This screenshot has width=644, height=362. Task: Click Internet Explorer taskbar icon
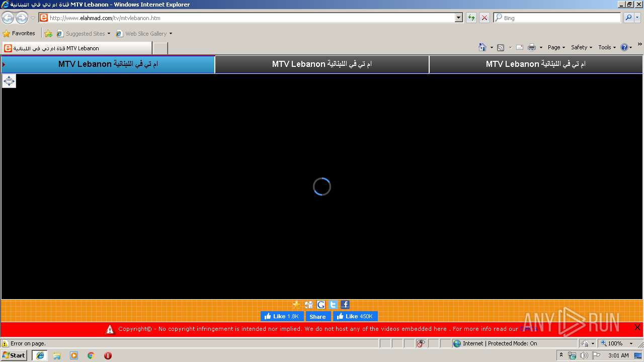coord(40,355)
